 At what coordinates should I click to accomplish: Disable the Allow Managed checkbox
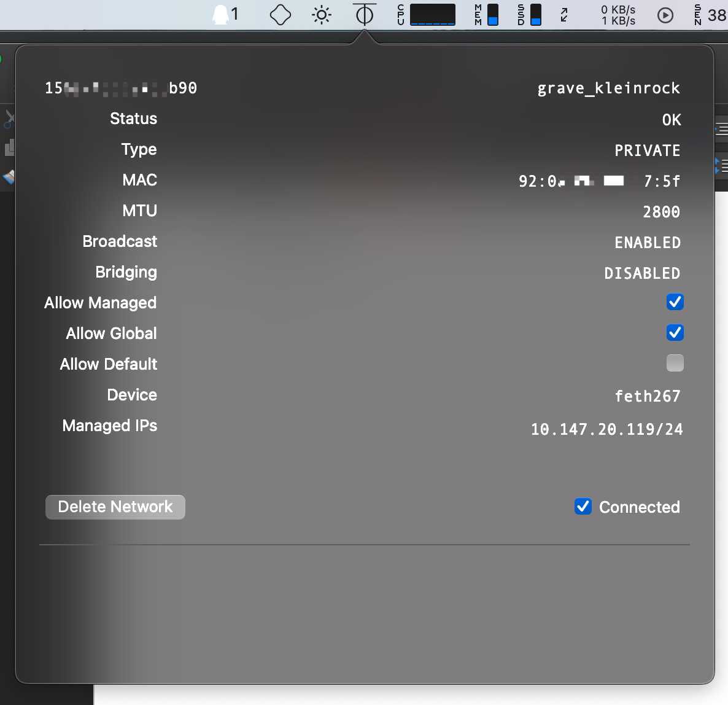pos(675,302)
